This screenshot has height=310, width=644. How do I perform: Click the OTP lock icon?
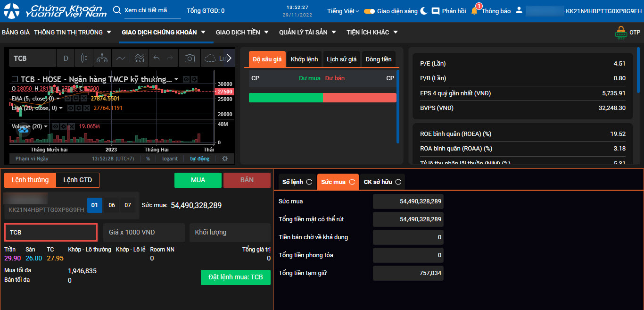pos(621,33)
